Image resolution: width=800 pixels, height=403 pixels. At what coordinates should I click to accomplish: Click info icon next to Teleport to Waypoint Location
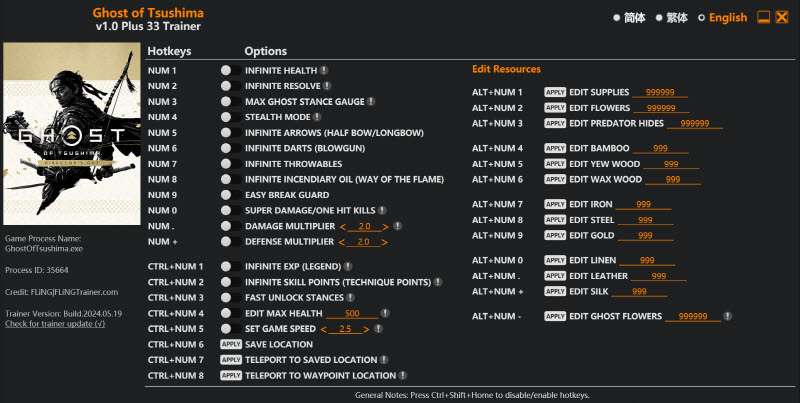(403, 376)
